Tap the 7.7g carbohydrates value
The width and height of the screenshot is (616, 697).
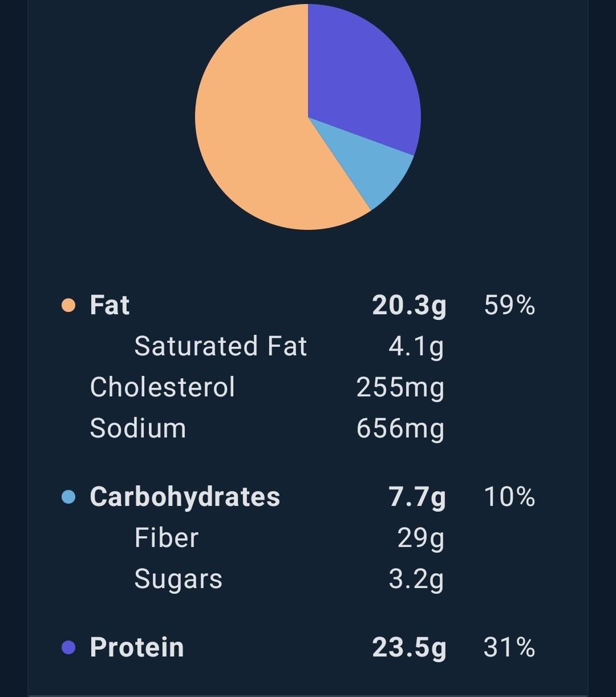[417, 497]
